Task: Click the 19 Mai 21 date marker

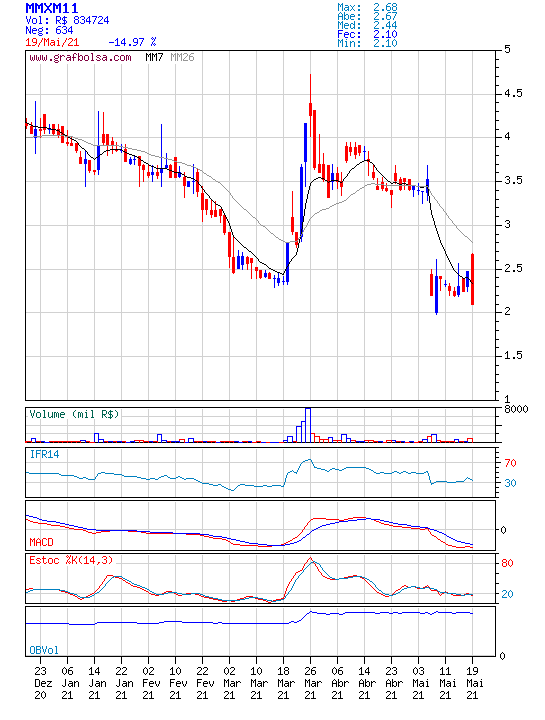Action: pyautogui.click(x=473, y=683)
